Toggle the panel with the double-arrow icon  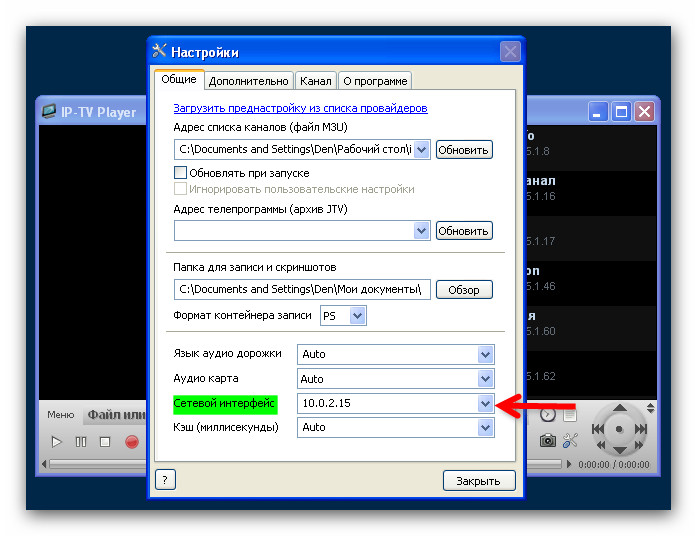pos(651,408)
